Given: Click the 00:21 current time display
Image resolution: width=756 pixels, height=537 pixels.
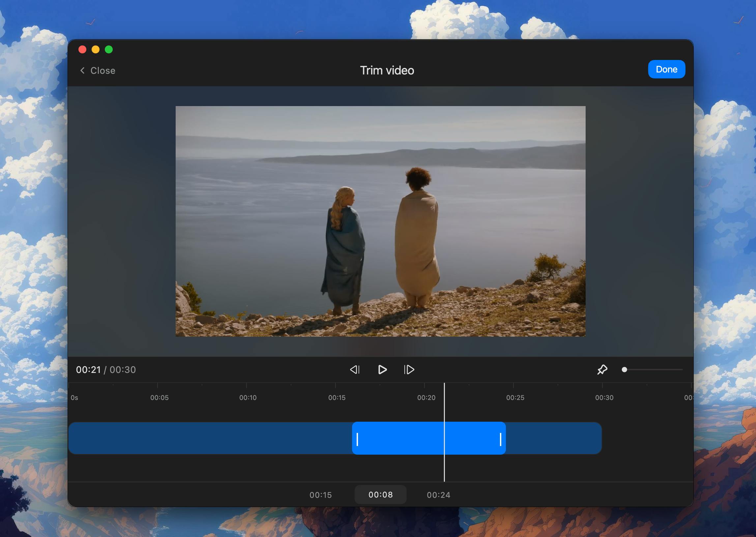Looking at the screenshot, I should [88, 370].
